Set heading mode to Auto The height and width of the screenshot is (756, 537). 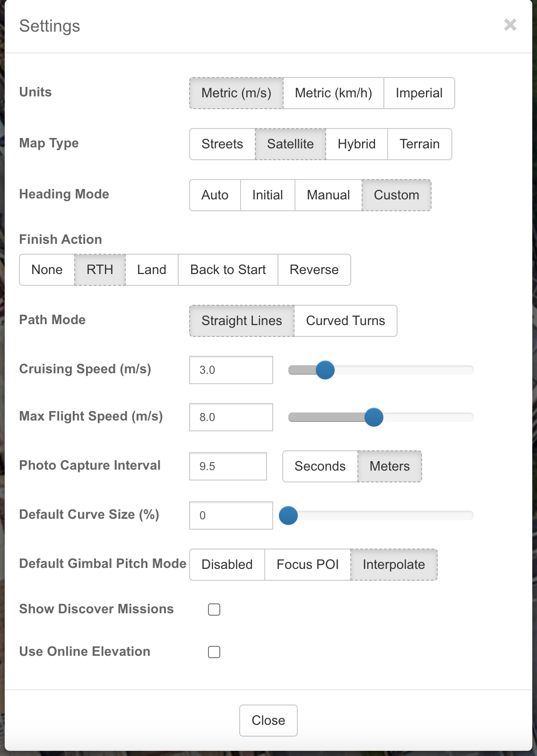215,195
